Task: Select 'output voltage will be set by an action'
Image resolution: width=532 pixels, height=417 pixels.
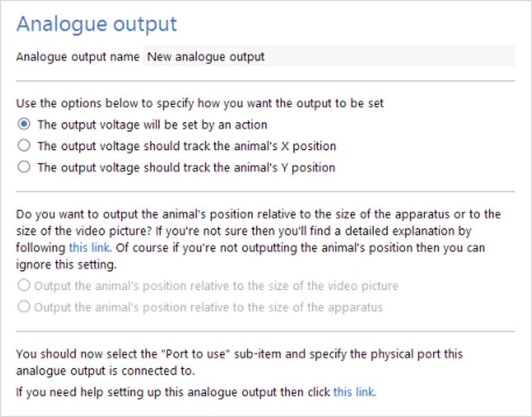Action: coord(24,125)
